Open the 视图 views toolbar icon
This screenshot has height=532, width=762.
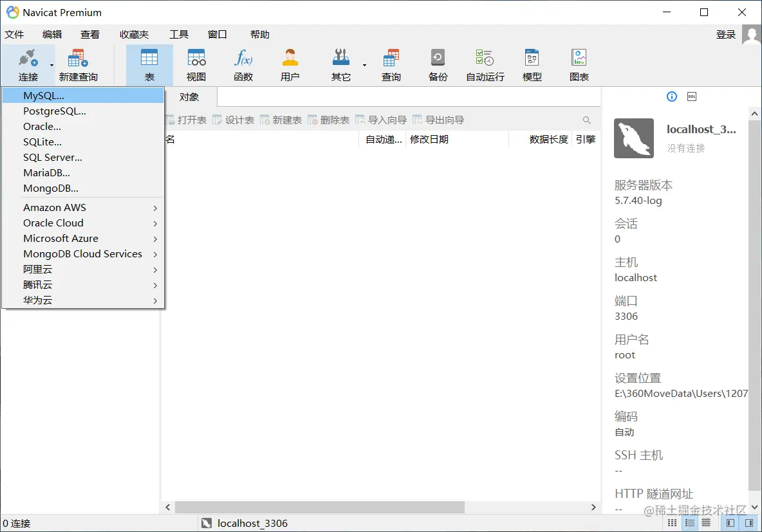click(196, 65)
